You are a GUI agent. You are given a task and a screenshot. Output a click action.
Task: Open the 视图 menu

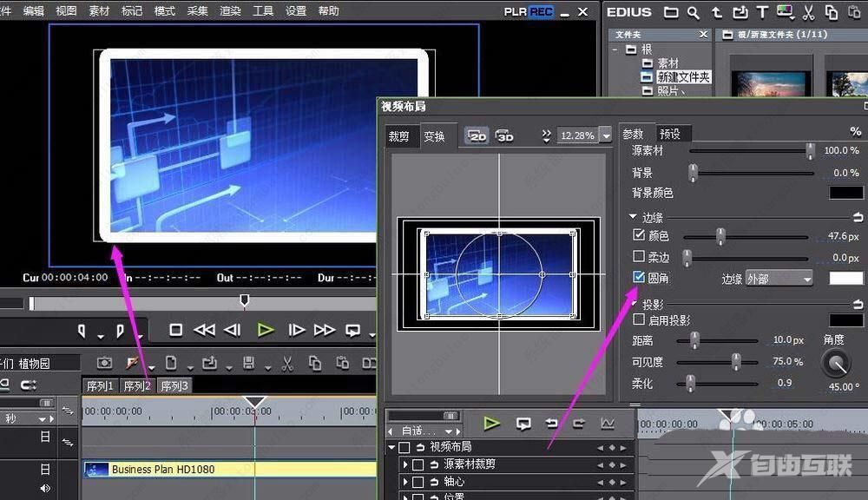(x=67, y=11)
